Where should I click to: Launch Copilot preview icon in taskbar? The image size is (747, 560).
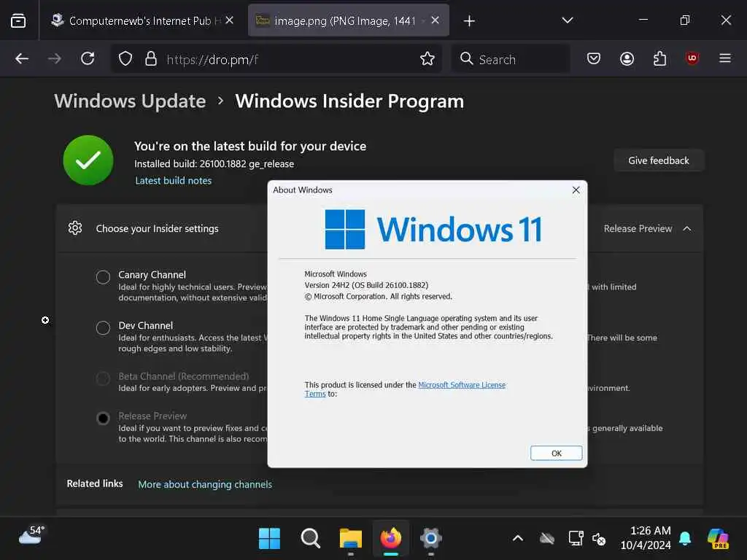[718, 538]
